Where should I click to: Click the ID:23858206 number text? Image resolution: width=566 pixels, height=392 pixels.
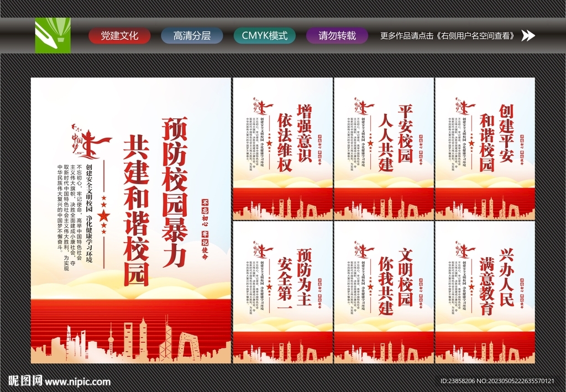(457, 381)
